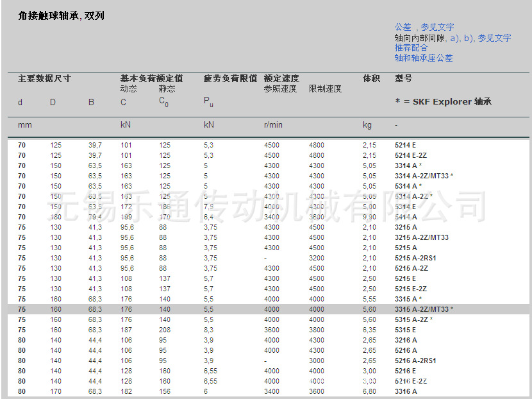The image size is (532, 399).
Task: Open the 推荐配合 link
Action: click(411, 48)
